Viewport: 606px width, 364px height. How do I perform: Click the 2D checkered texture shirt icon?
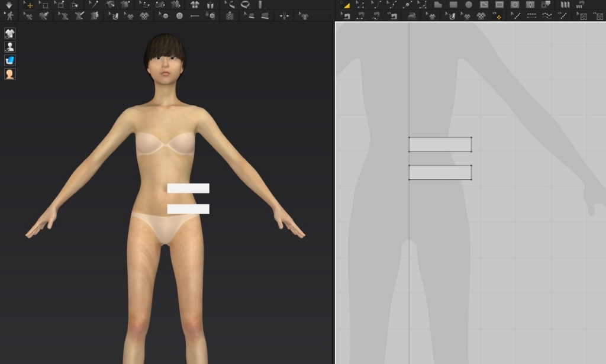pyautogui.click(x=481, y=16)
